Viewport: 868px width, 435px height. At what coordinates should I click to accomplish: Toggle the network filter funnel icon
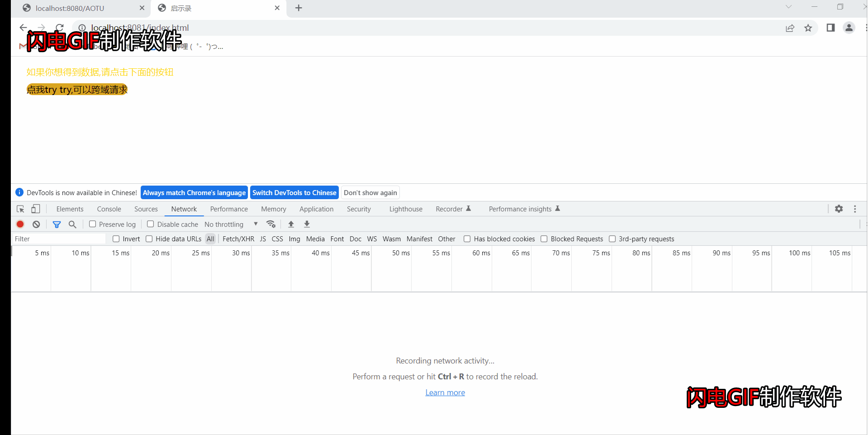pos(57,224)
